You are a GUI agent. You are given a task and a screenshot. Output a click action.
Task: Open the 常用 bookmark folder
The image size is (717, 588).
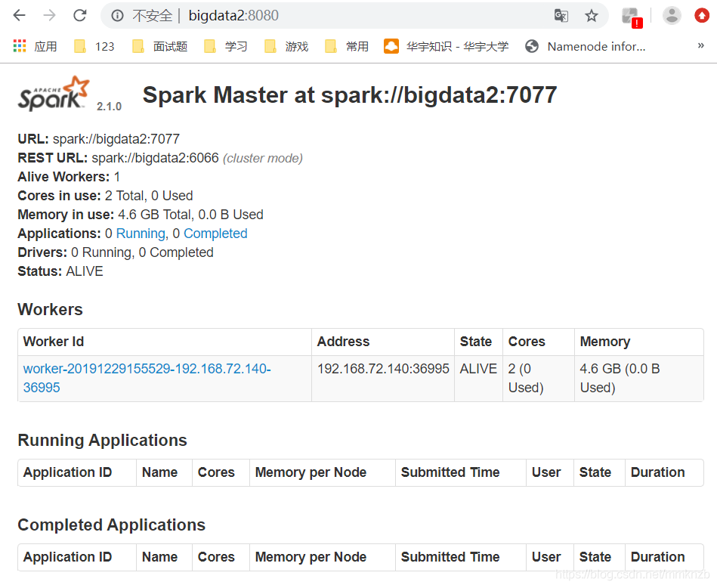(347, 46)
